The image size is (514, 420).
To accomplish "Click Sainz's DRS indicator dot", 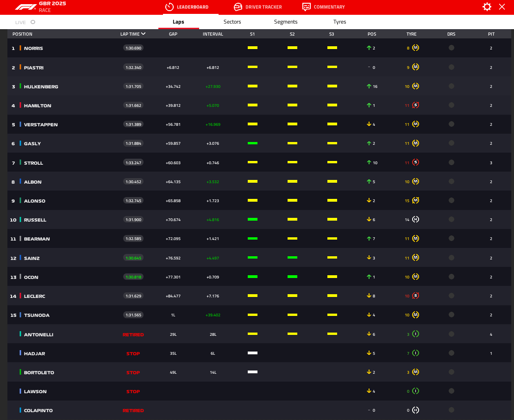I will [451, 258].
